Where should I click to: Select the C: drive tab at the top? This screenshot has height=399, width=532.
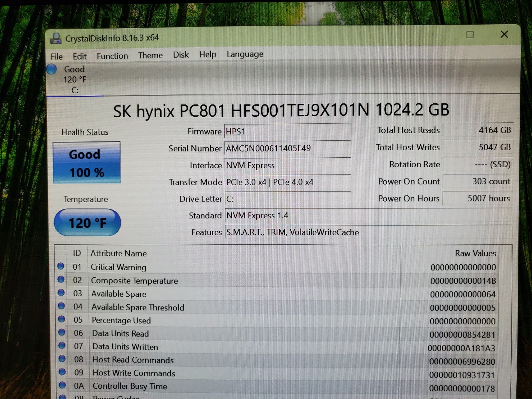[x=75, y=80]
